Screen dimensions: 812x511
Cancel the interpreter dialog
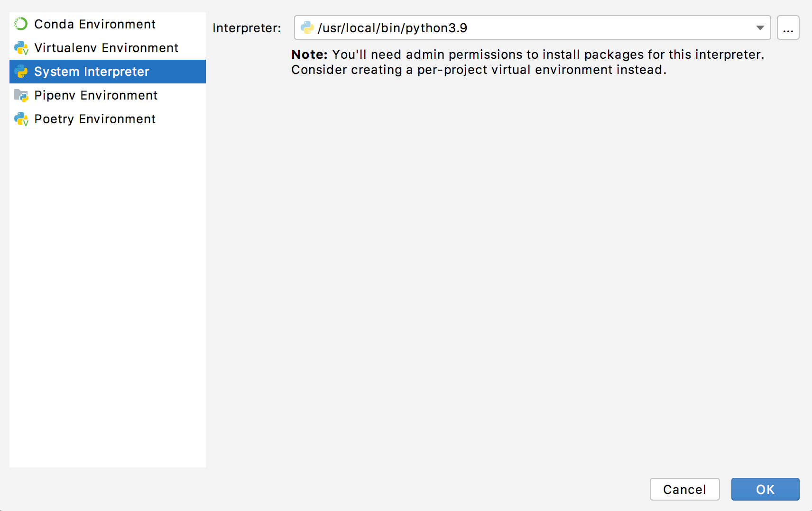684,489
